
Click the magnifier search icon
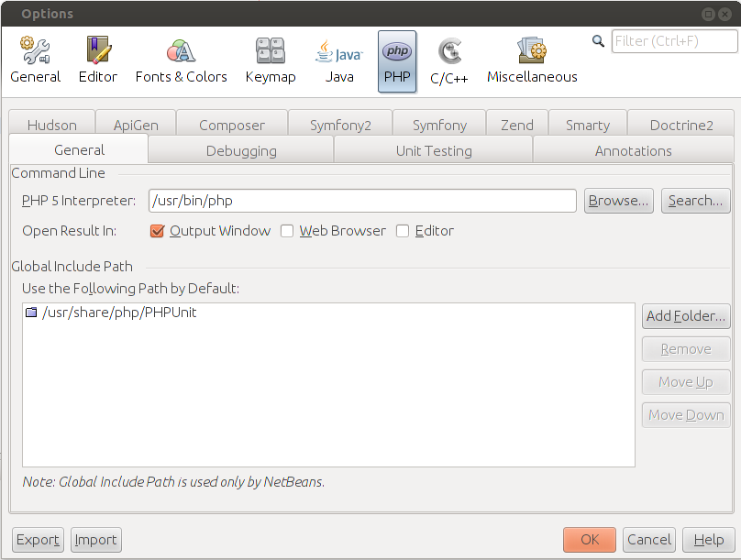click(598, 41)
